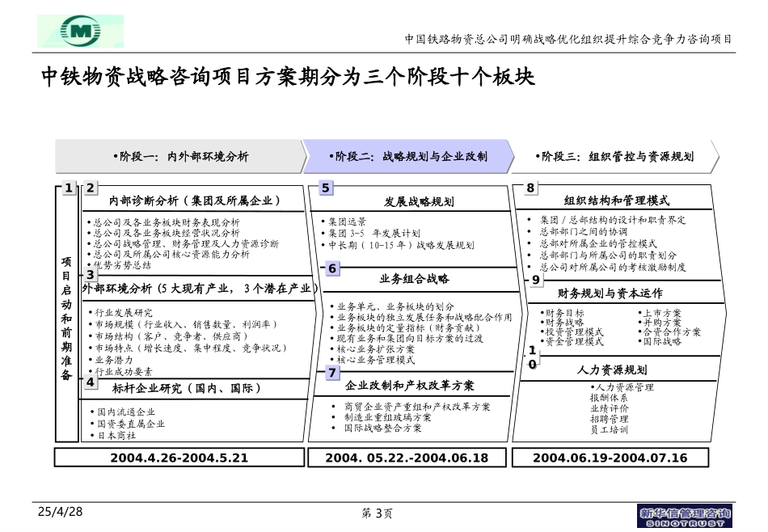Click number badge 2 beside 内部诊断分析

tap(90, 188)
